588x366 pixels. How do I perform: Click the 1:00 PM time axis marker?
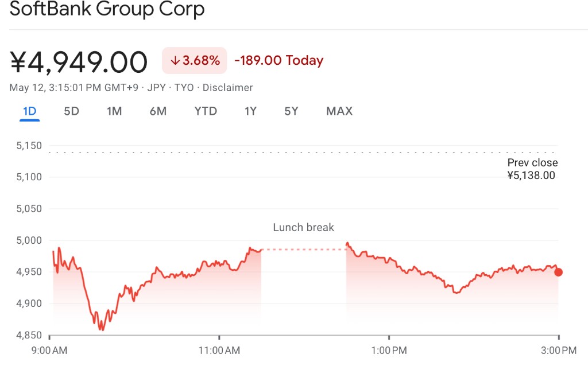point(389,350)
